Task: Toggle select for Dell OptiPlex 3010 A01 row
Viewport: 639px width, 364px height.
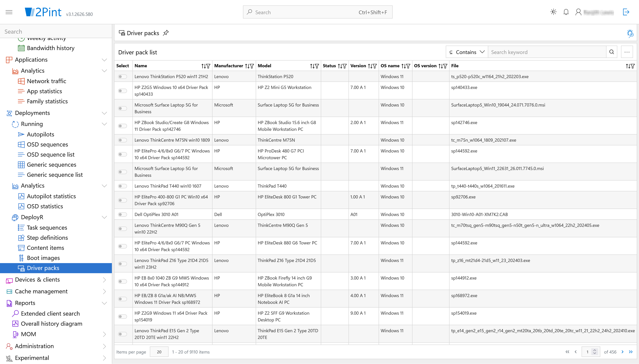Action: pyautogui.click(x=123, y=215)
